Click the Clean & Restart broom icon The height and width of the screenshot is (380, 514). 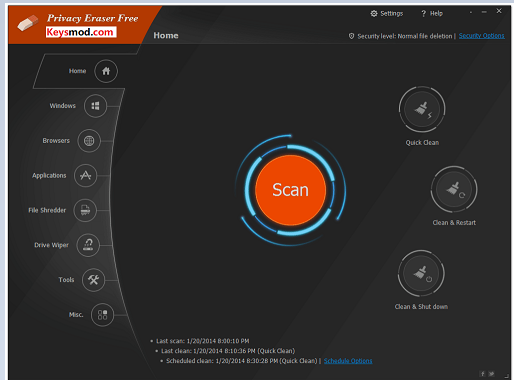point(454,189)
